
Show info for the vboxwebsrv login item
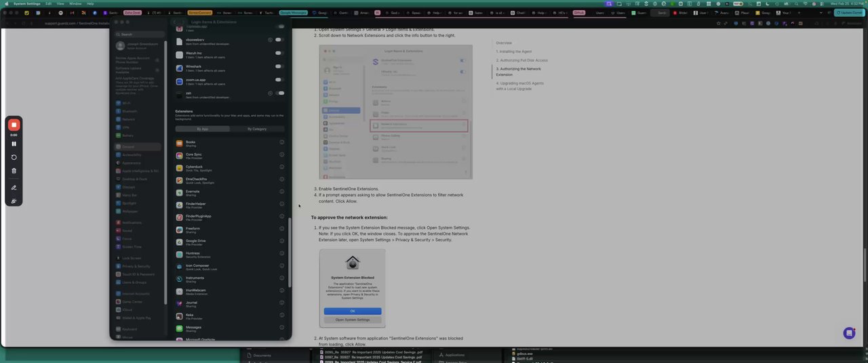coord(270,40)
